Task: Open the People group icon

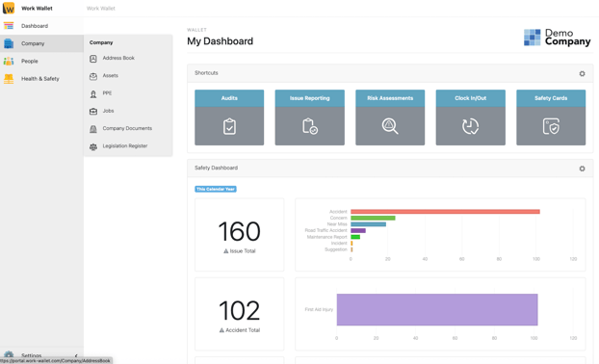Action: click(9, 61)
